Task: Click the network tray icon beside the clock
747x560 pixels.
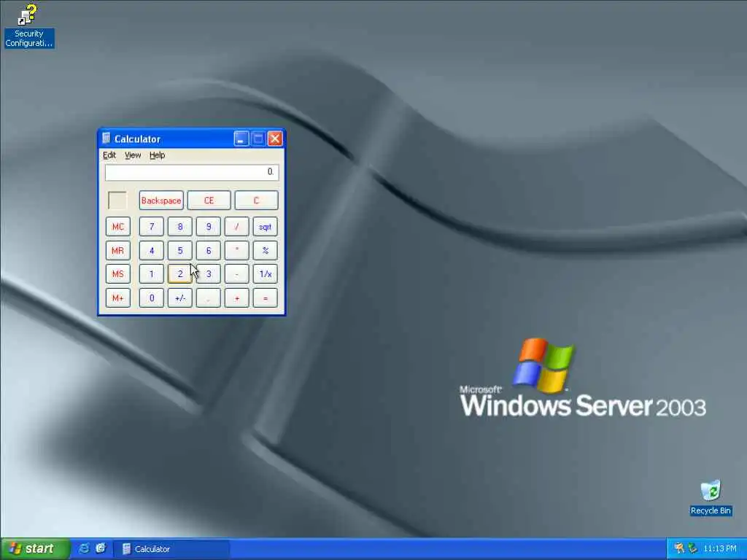Action: pos(692,548)
